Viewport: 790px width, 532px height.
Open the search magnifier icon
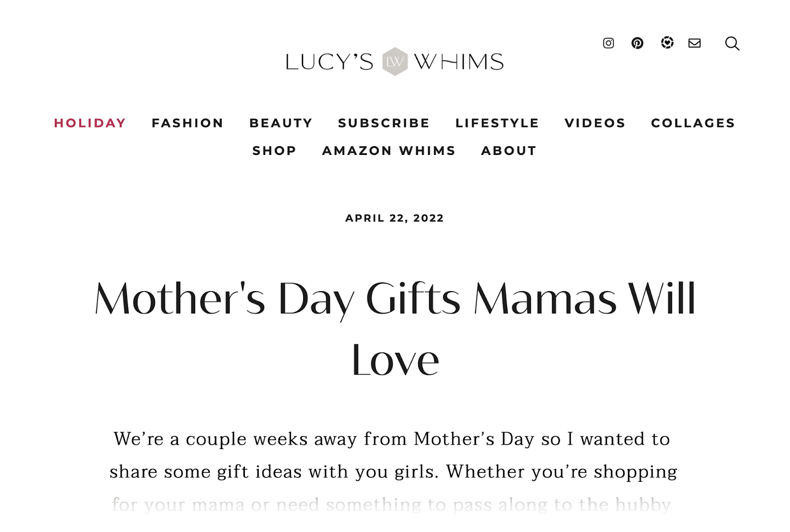click(732, 44)
